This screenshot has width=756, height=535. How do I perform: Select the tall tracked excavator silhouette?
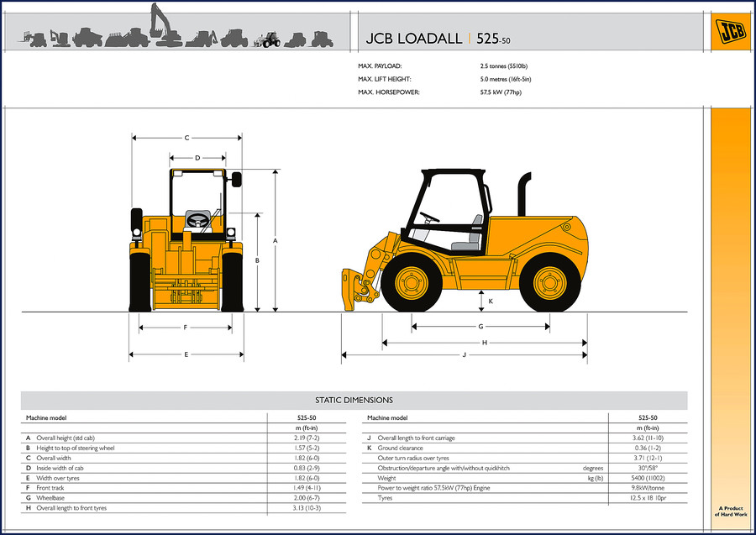[165, 25]
